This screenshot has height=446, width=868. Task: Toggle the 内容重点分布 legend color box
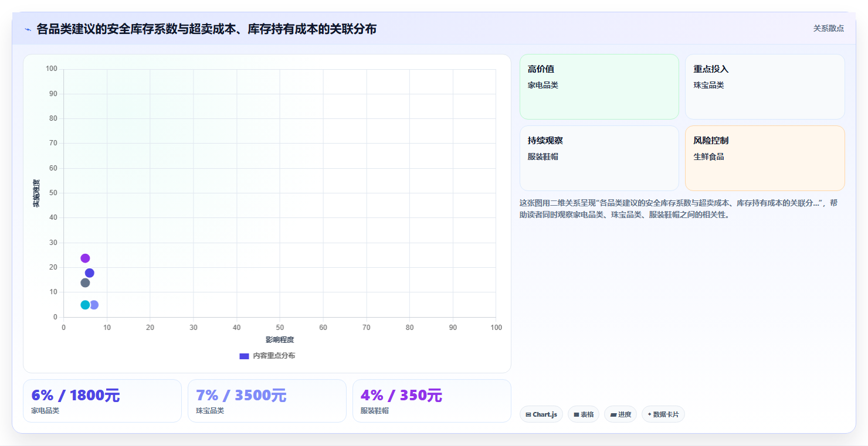[x=245, y=356]
